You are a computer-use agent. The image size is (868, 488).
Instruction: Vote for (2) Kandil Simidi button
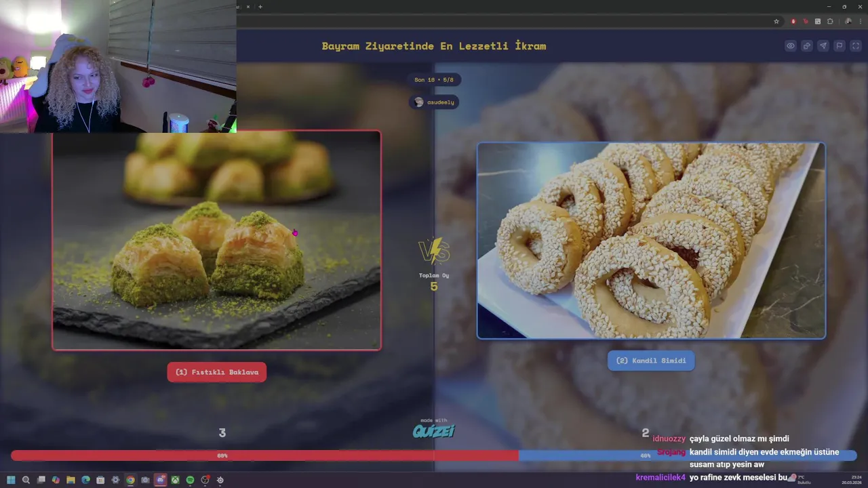651,361
